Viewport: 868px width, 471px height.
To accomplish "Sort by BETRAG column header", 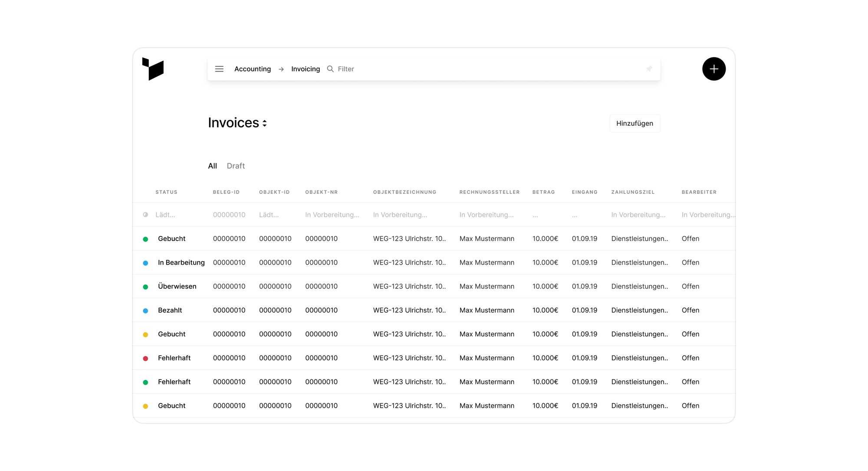I will [x=543, y=192].
